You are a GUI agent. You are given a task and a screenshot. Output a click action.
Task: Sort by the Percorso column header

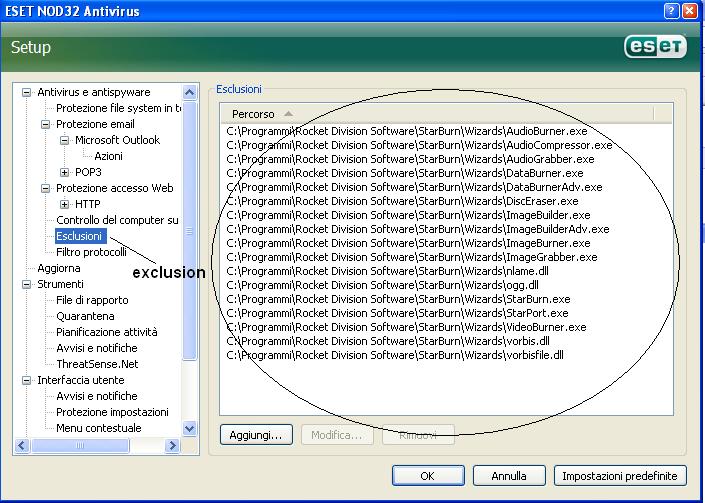437,114
